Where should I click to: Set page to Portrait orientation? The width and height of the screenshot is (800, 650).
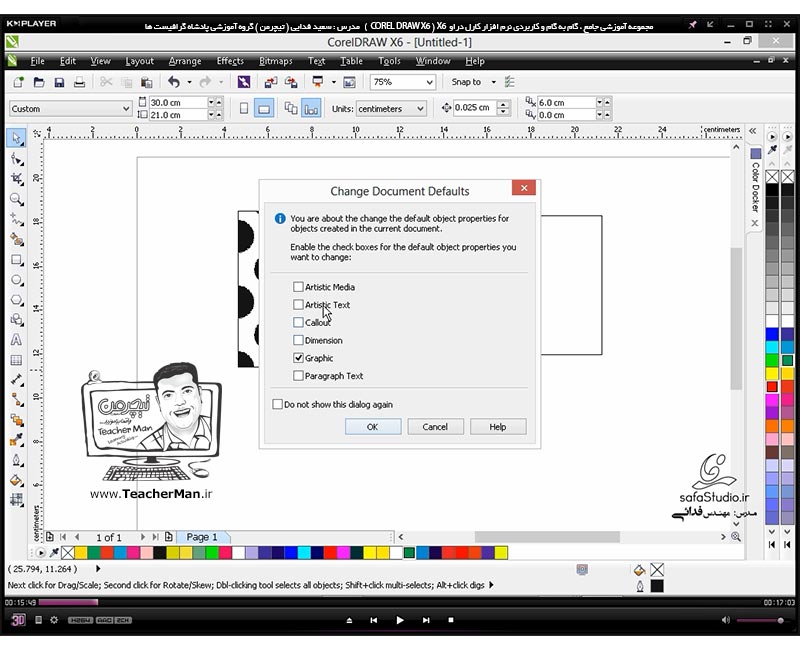(244, 109)
